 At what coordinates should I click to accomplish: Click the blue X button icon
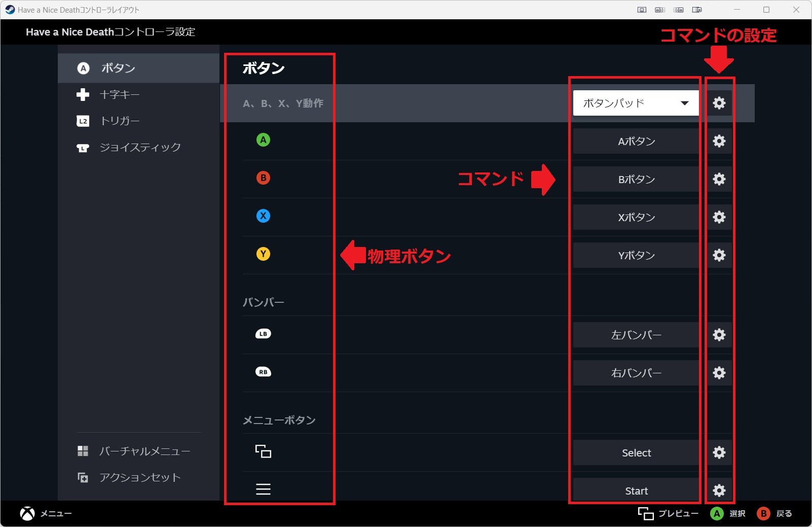pos(263,216)
